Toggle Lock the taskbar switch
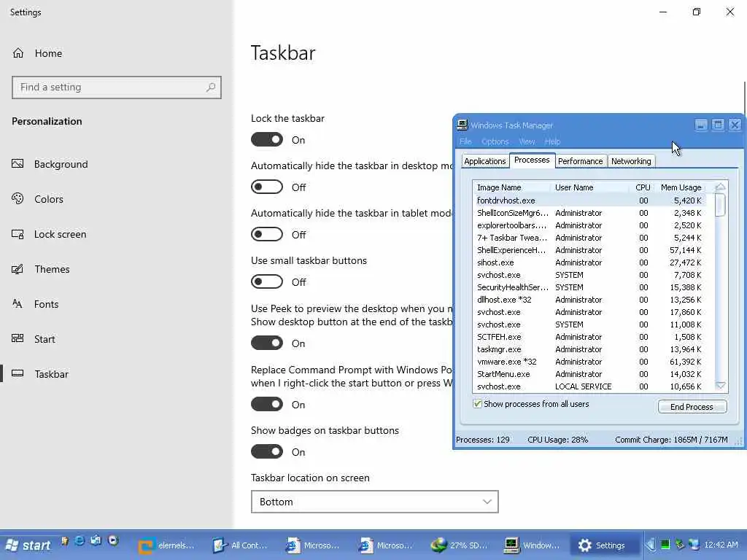 coord(267,139)
